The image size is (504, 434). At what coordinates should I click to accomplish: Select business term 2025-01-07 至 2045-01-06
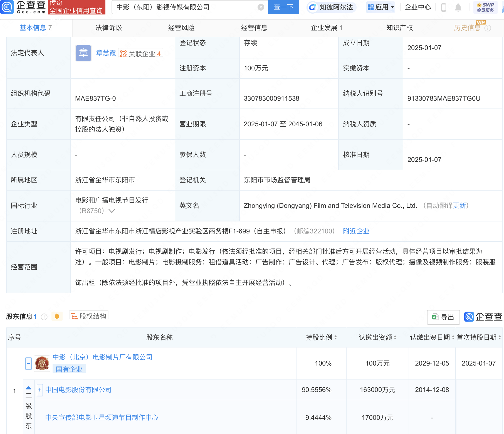click(283, 124)
